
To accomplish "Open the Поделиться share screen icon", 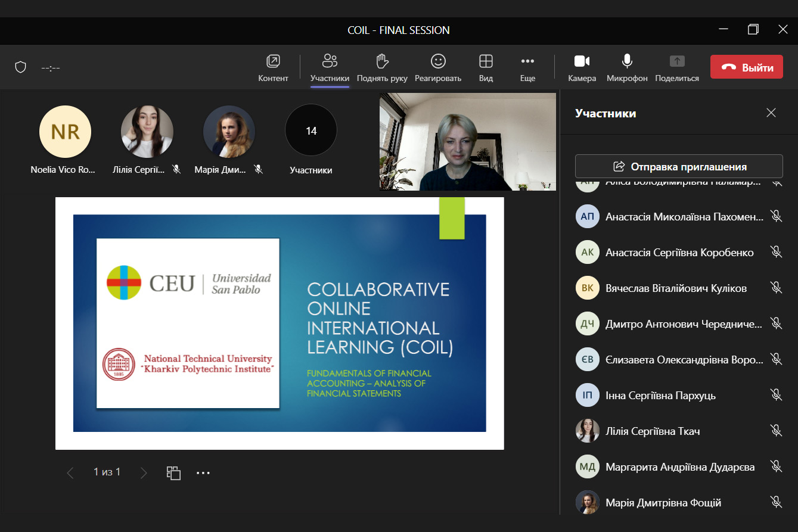I will click(x=677, y=61).
